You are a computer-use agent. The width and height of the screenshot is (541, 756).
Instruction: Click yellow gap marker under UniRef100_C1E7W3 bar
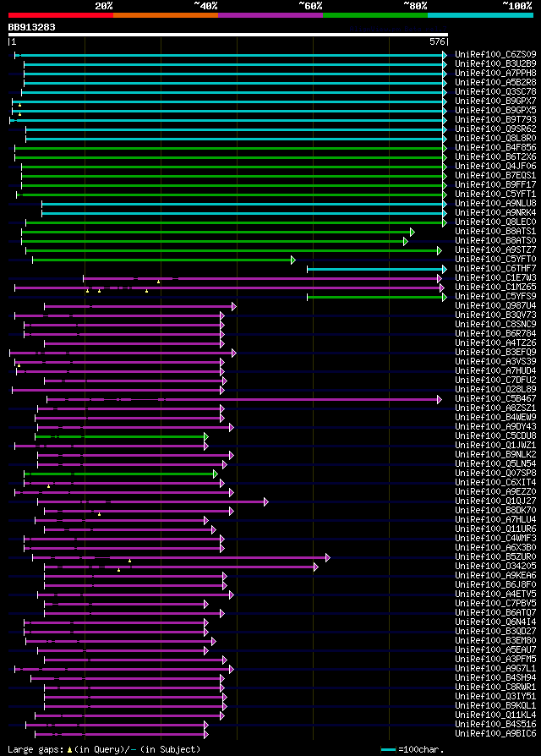pyautogui.click(x=158, y=282)
